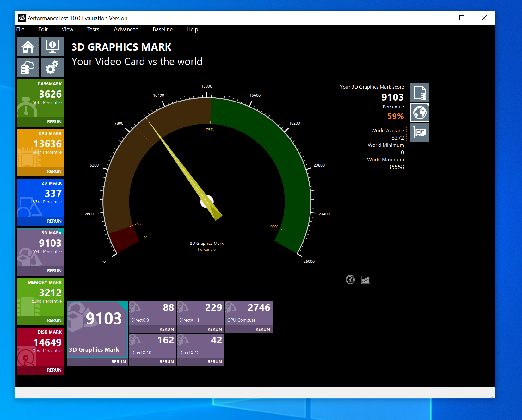Viewport: 522px width, 420px height.
Task: Open the settings gears icon
Action: [52, 67]
